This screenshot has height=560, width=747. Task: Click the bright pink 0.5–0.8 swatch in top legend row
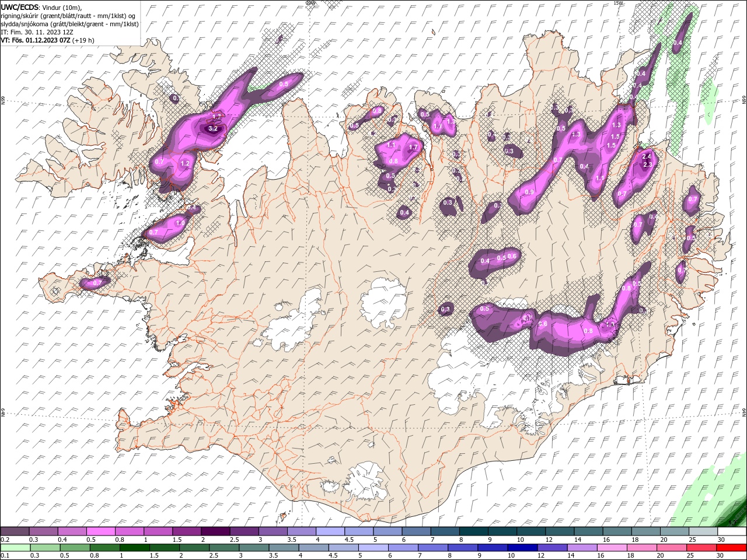[101, 531]
